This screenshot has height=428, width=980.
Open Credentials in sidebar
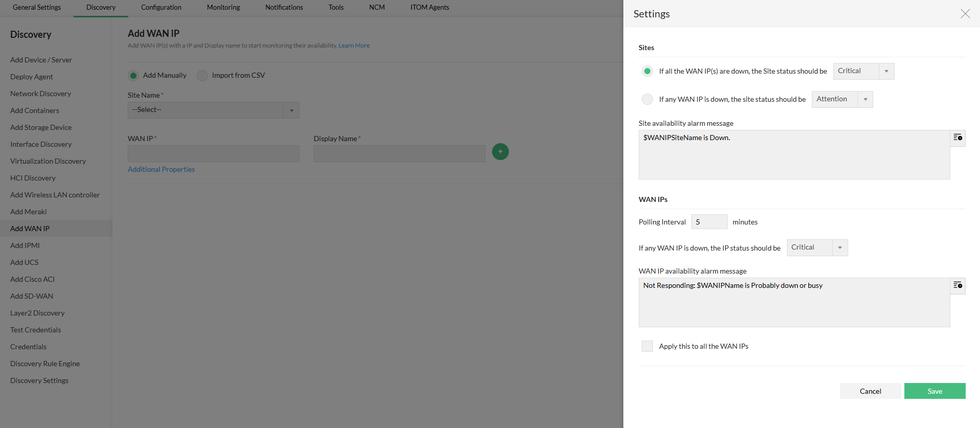[x=28, y=347]
